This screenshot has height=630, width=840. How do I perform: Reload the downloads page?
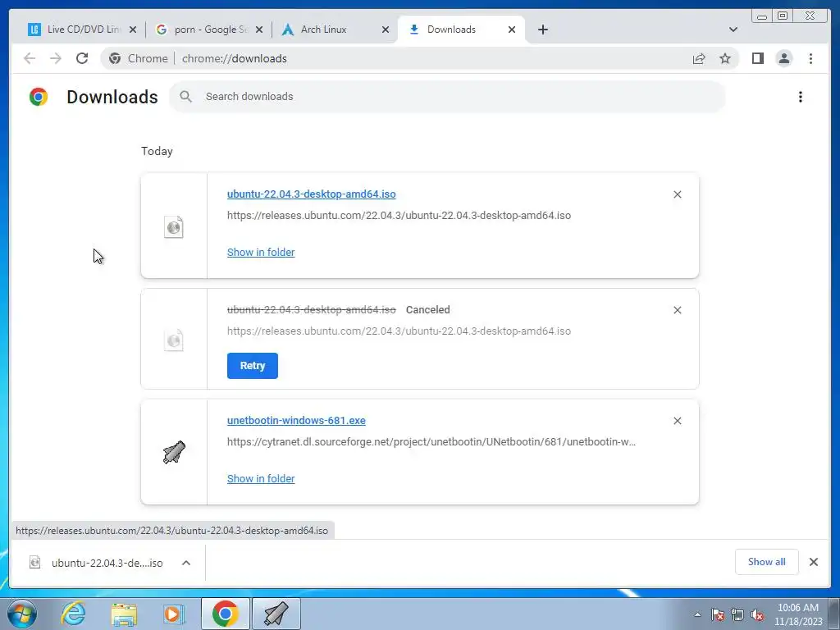[82, 58]
